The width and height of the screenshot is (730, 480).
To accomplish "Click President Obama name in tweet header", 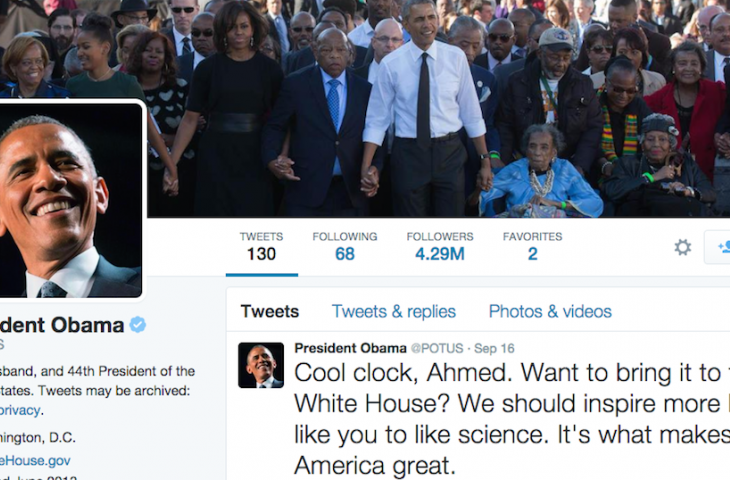I will [x=350, y=348].
